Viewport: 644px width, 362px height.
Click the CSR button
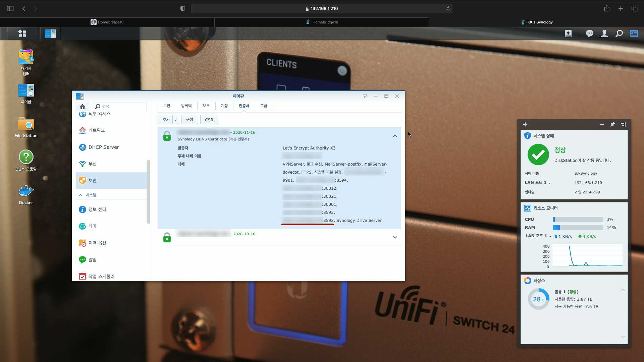(x=209, y=120)
